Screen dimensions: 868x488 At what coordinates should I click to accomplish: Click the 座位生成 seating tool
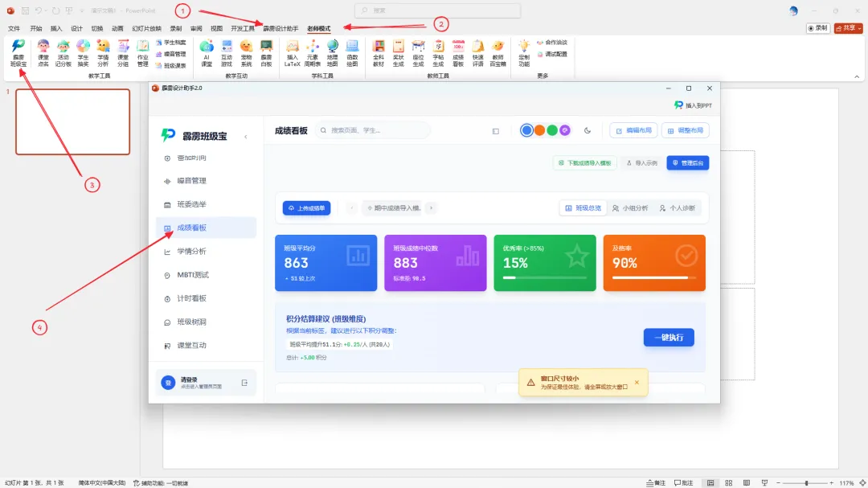419,53
